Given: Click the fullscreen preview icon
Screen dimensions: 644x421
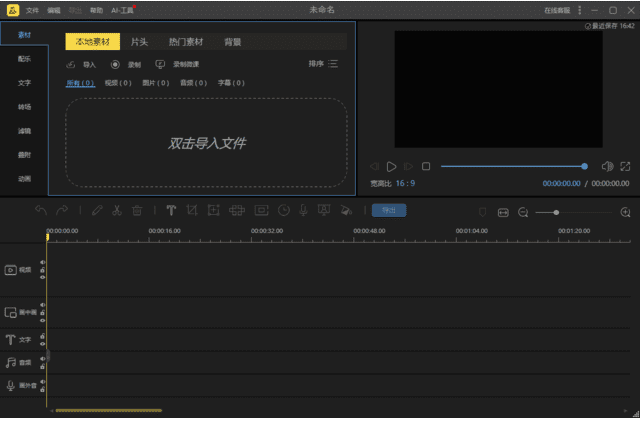Looking at the screenshot, I should tap(625, 166).
